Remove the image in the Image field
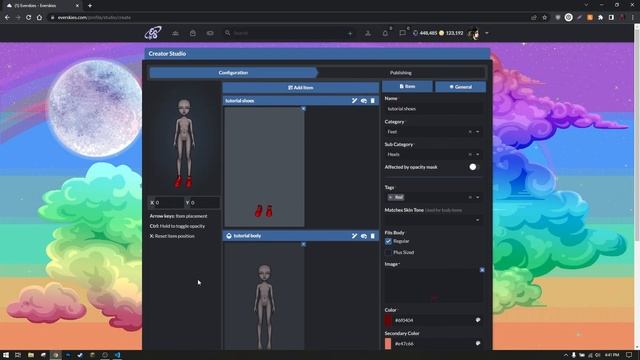This screenshot has width=640, height=360. [x=482, y=270]
